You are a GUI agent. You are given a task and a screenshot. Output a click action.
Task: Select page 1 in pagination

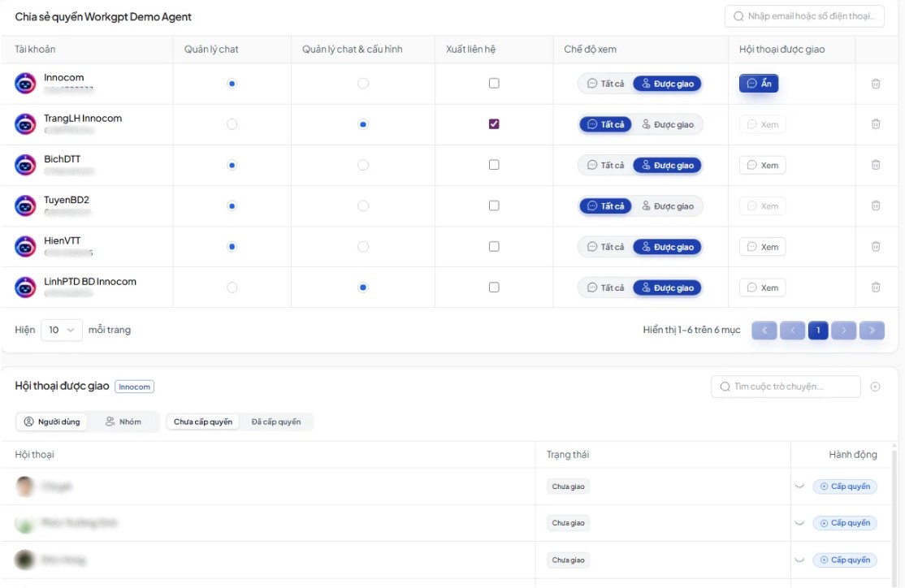tap(818, 330)
